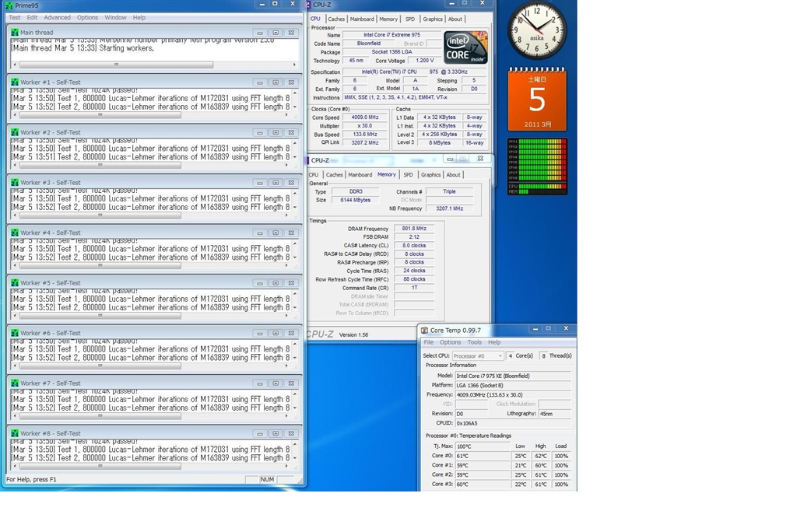Click the "LGA 1366 (Socket B)" platform field
The width and height of the screenshot is (797, 532).
pyautogui.click(x=514, y=386)
